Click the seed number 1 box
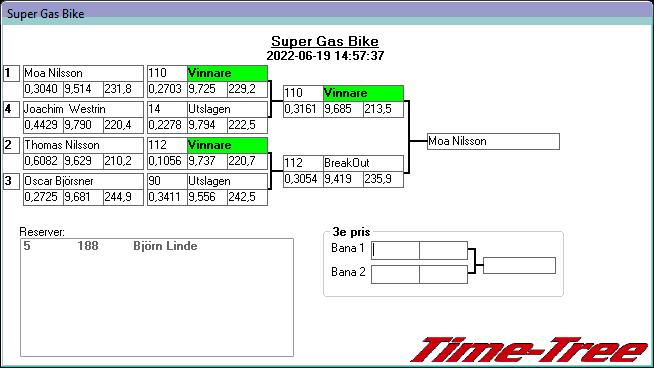This screenshot has width=654, height=368. pyautogui.click(x=11, y=73)
